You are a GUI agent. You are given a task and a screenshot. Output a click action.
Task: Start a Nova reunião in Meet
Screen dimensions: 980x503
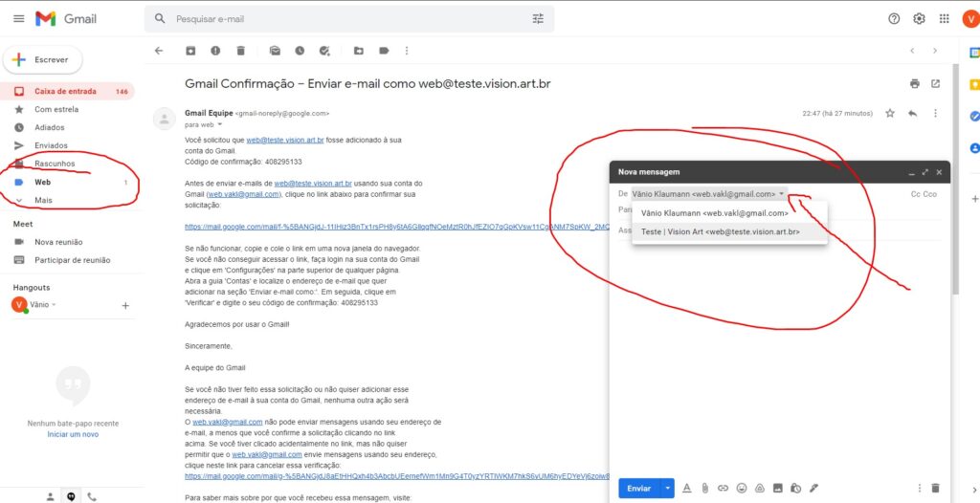(x=58, y=242)
